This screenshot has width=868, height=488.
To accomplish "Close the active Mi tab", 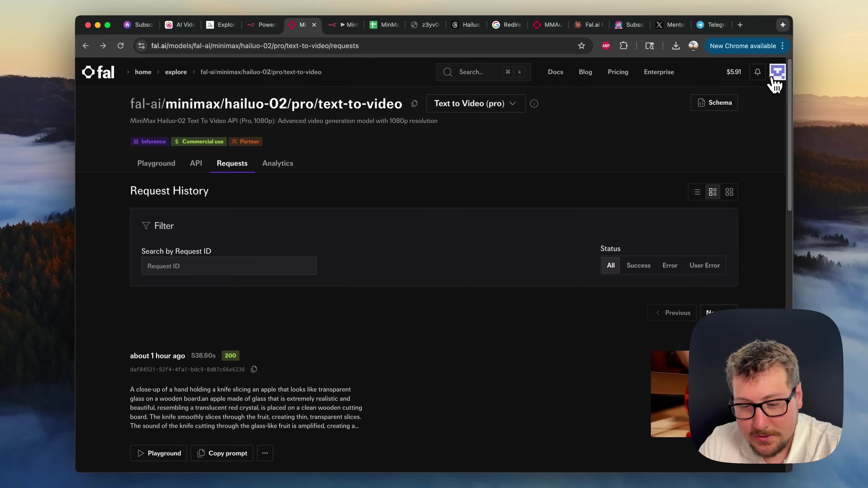I will 314,25.
